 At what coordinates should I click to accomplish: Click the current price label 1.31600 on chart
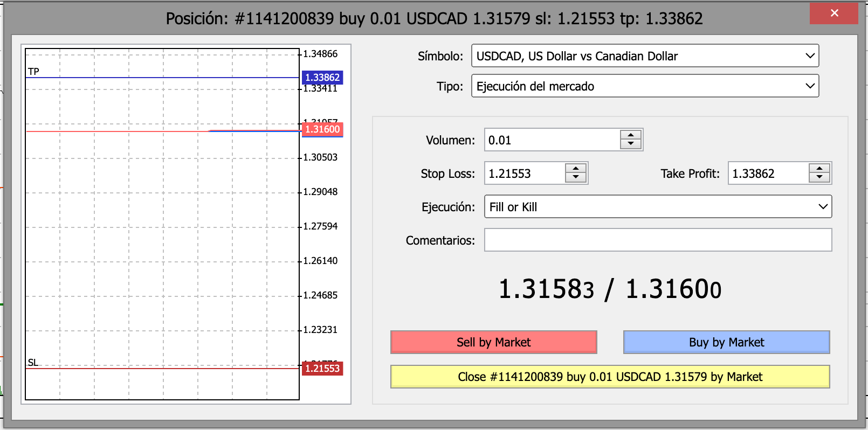(x=322, y=129)
